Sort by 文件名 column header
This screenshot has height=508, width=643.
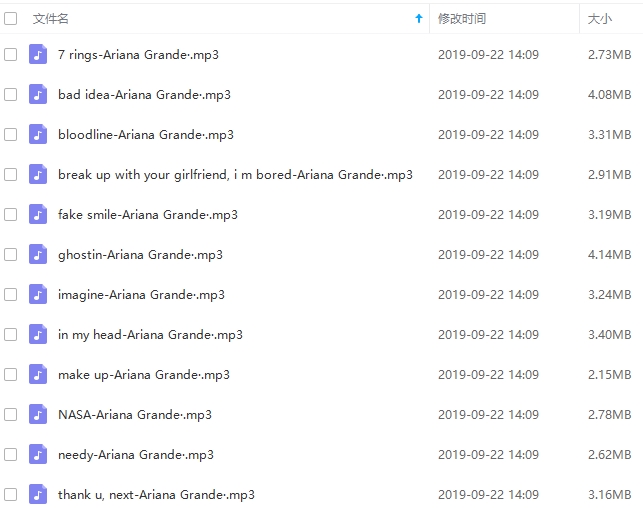click(50, 19)
